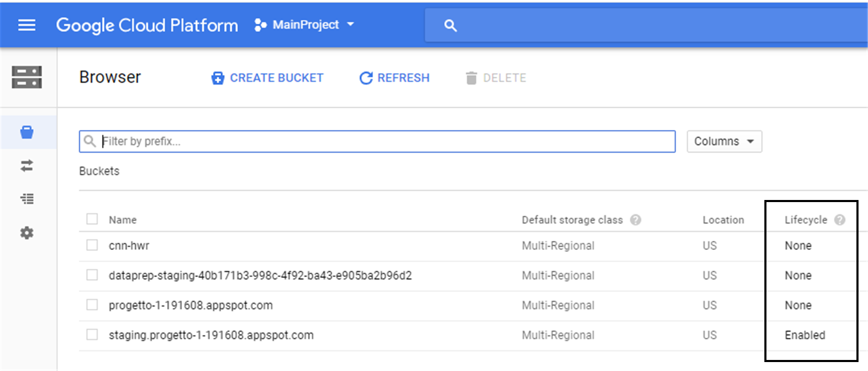Show help for Default storage class
The width and height of the screenshot is (868, 371).
coord(635,220)
